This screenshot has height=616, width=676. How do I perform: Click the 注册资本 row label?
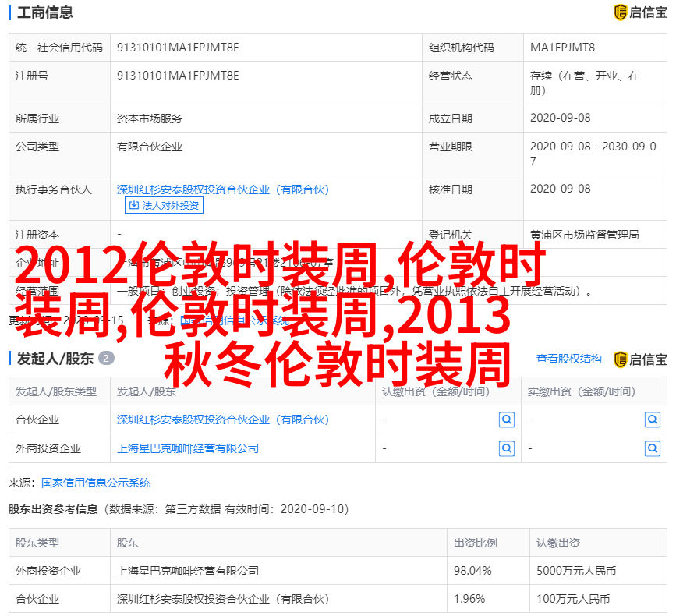[x=37, y=235]
